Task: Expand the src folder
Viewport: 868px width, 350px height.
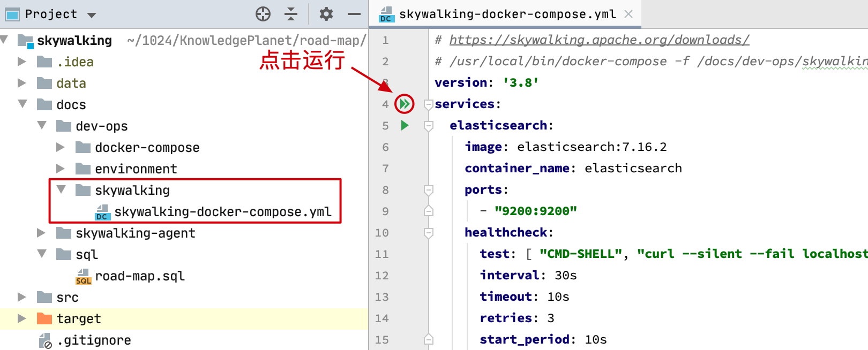Action: point(22,297)
